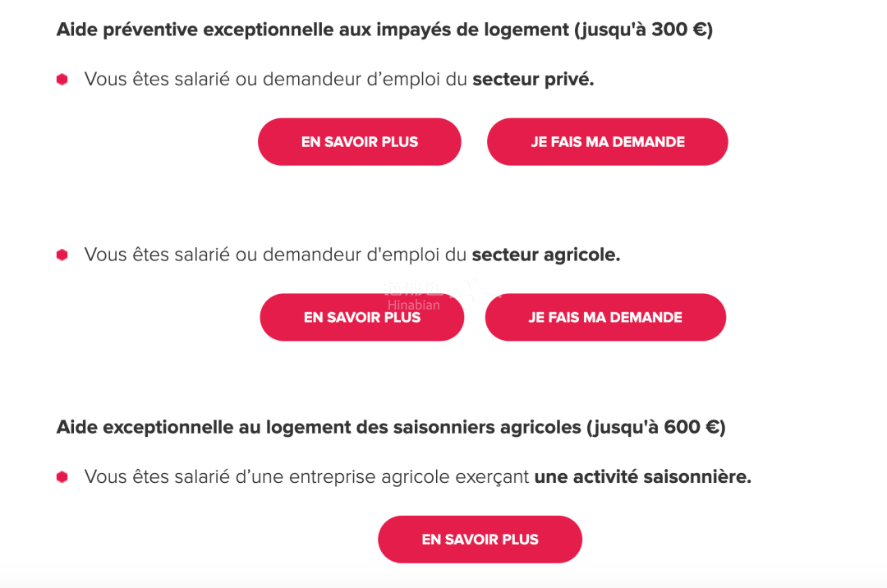Click the bold "secteur agricole." text
887x588 pixels.
[x=545, y=255]
